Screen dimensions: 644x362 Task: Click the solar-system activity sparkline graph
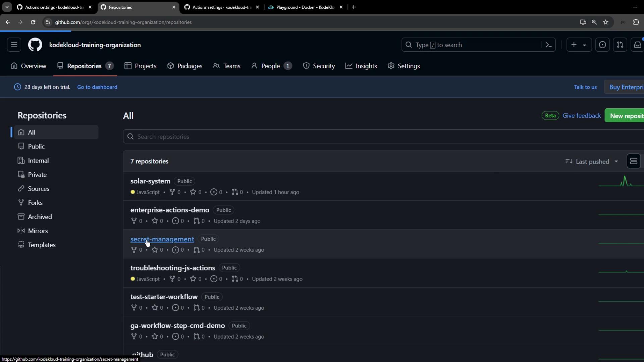(621, 182)
